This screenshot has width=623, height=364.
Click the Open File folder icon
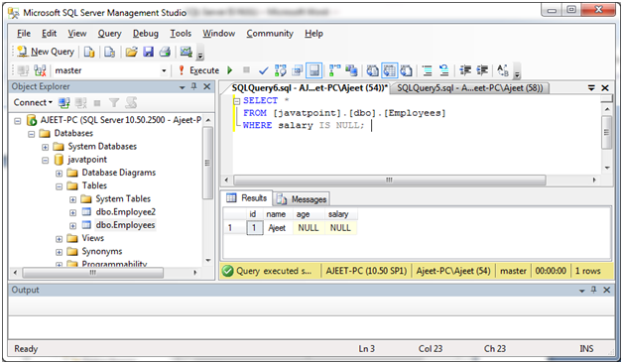point(132,52)
